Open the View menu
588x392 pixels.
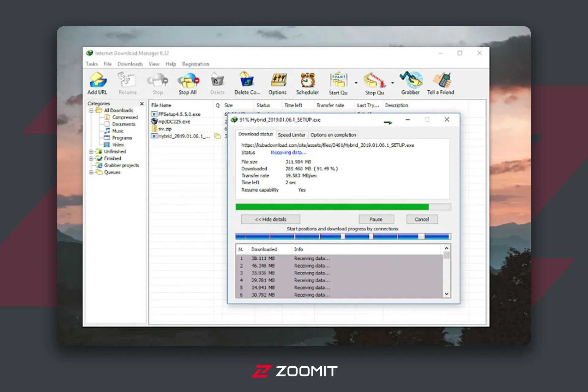[x=154, y=64]
